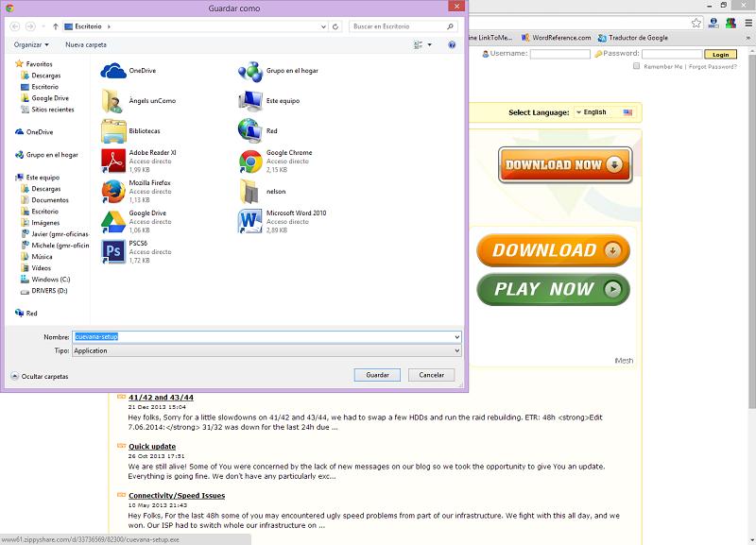
Task: Open the Tipo file type dropdown
Action: click(x=266, y=350)
